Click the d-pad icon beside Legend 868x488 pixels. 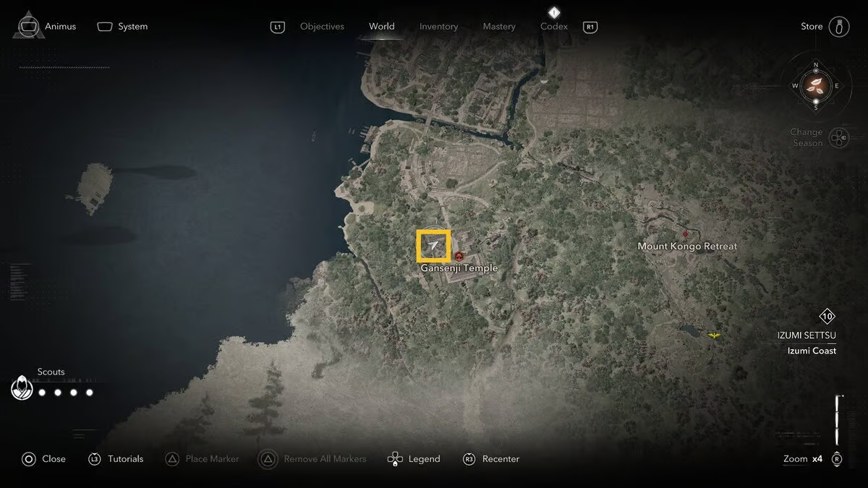click(395, 459)
